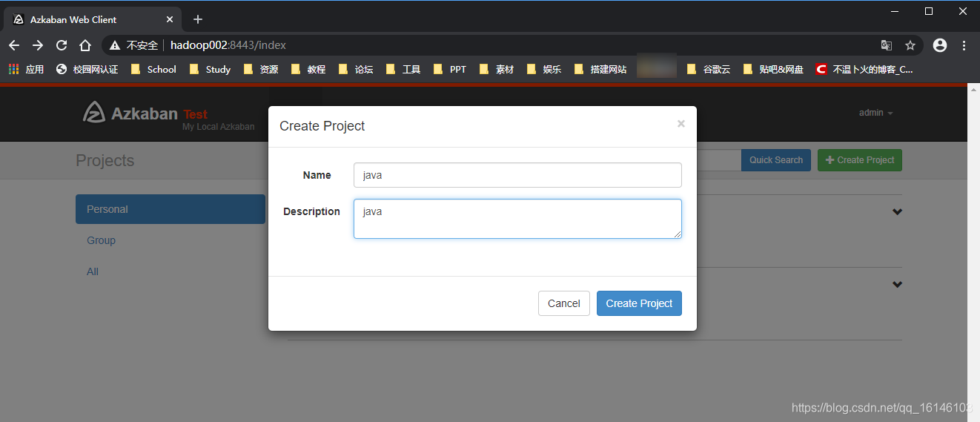This screenshot has width=980, height=422.
Task: Open the admin user dropdown
Action: tap(875, 113)
